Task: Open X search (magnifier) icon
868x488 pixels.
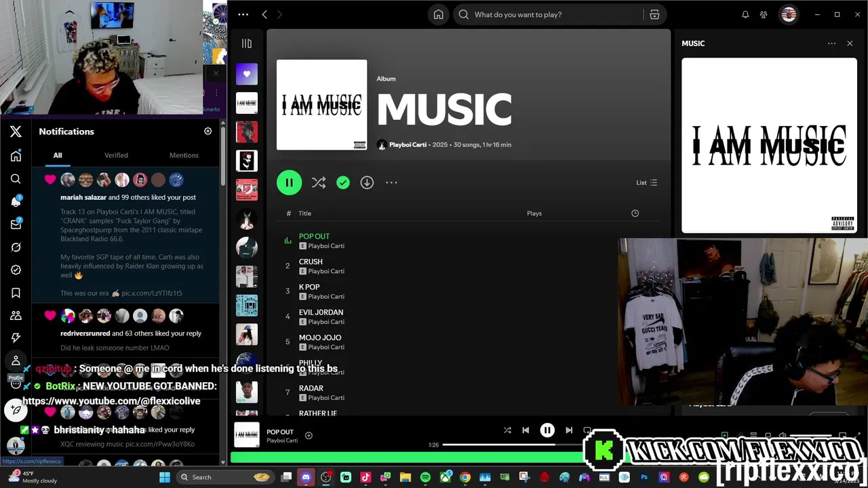Action: click(16, 179)
